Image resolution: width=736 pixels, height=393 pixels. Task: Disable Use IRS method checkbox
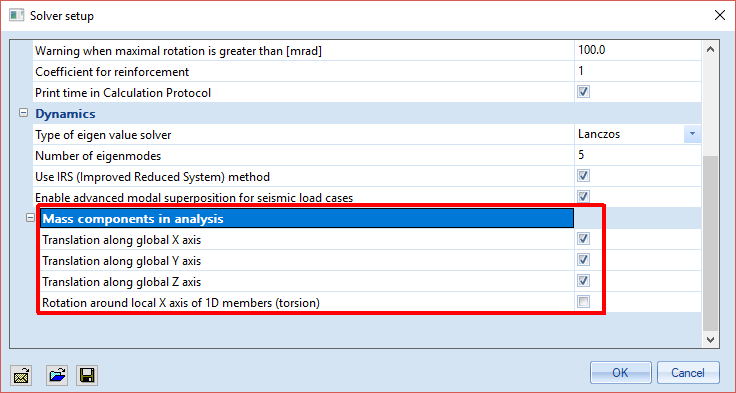click(583, 176)
